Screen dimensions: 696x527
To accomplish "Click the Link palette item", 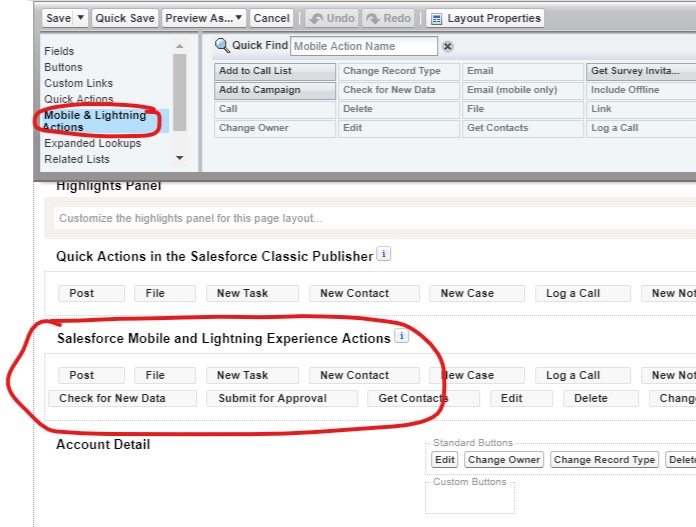I will tap(641, 109).
